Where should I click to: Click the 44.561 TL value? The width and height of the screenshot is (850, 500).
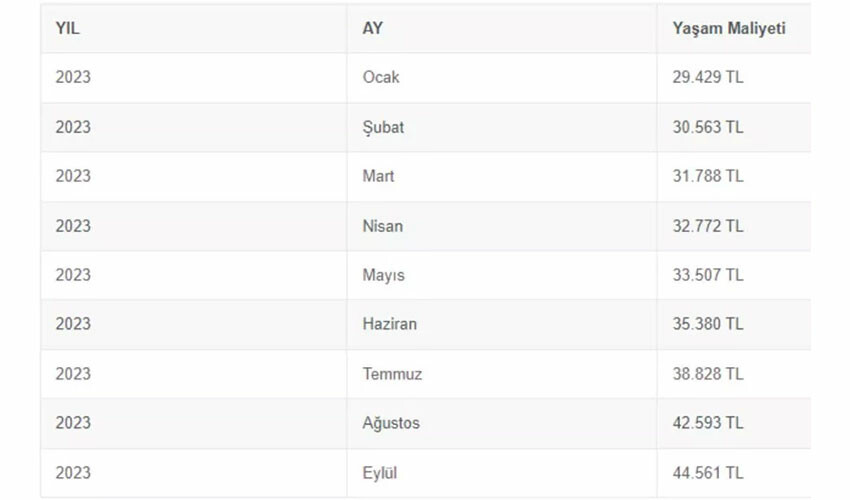click(708, 473)
